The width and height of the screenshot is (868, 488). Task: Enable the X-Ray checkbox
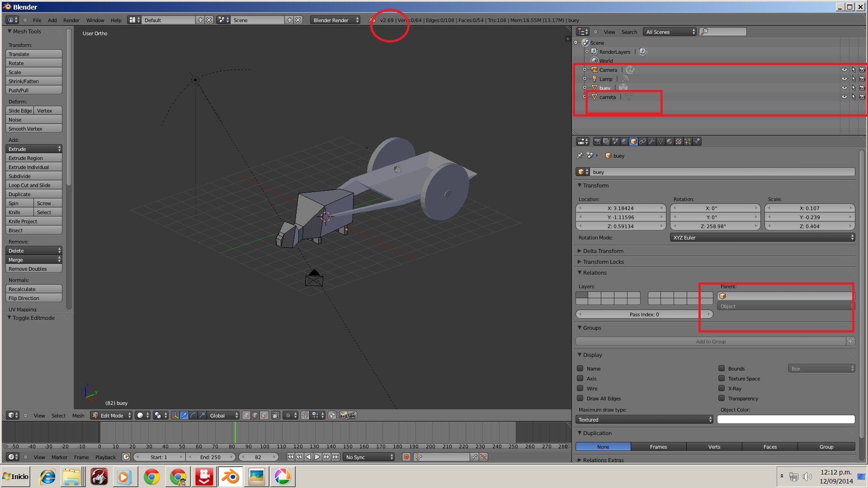pyautogui.click(x=722, y=388)
